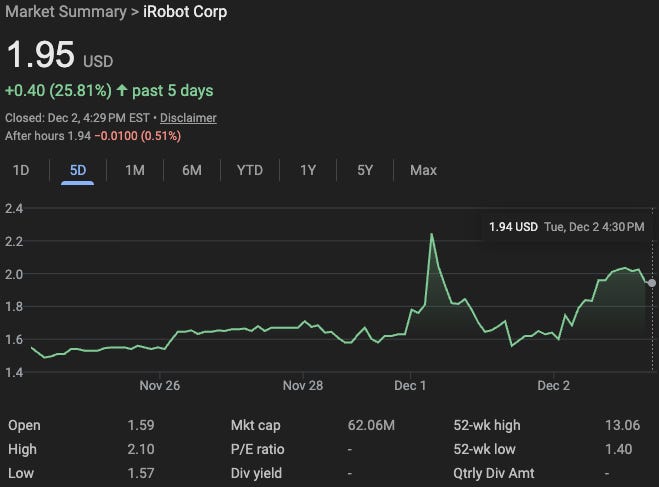This screenshot has height=487, width=659.
Task: Click the 52-wk low value 1.40
Action: [x=619, y=449]
